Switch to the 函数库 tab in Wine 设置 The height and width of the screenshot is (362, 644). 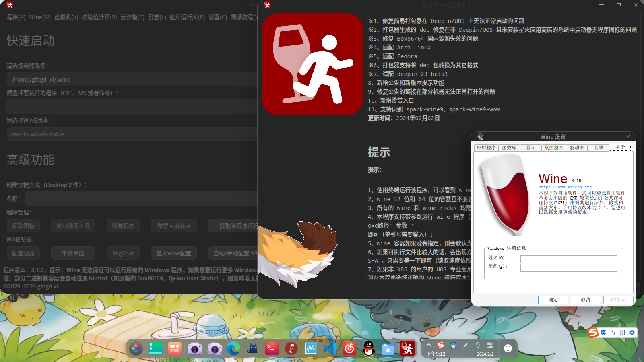click(x=509, y=148)
